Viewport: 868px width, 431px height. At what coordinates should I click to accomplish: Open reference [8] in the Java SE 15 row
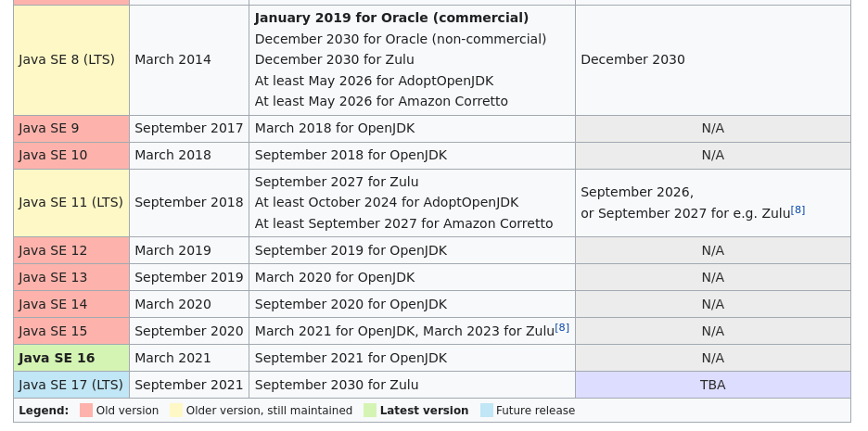click(x=562, y=327)
